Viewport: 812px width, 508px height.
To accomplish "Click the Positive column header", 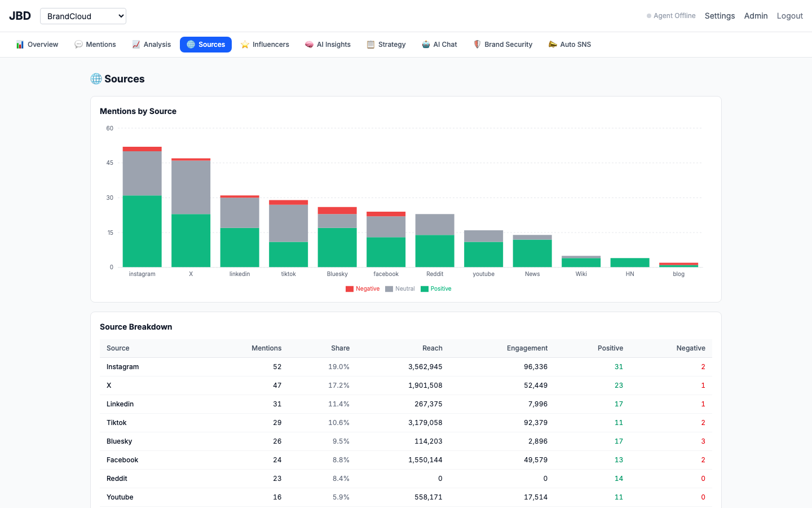I will (610, 348).
